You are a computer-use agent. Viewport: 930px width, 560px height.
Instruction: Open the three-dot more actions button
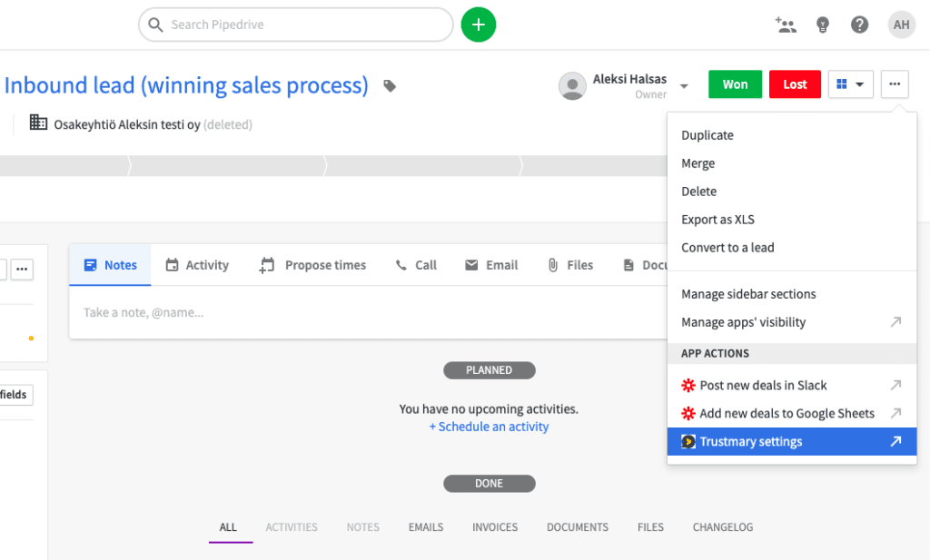895,84
